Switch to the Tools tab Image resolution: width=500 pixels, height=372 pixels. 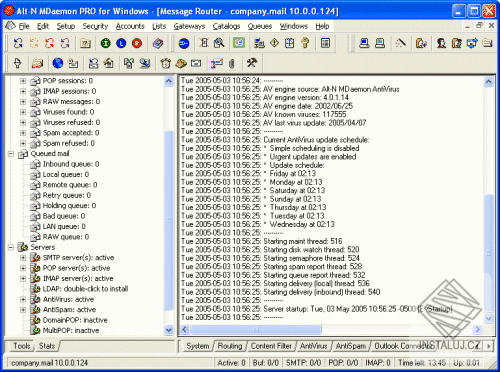[22, 346]
